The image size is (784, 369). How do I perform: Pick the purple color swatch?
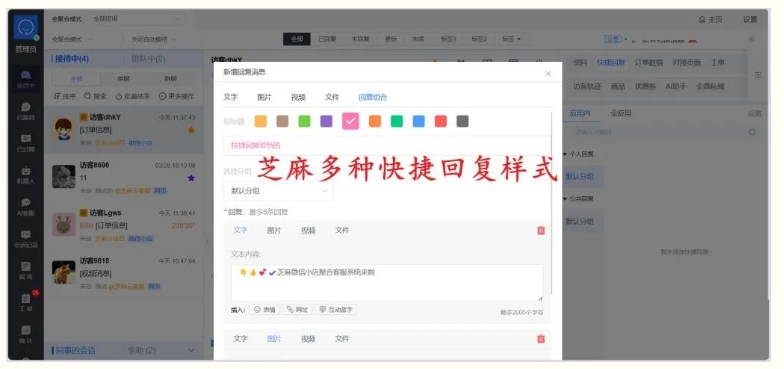[326, 121]
